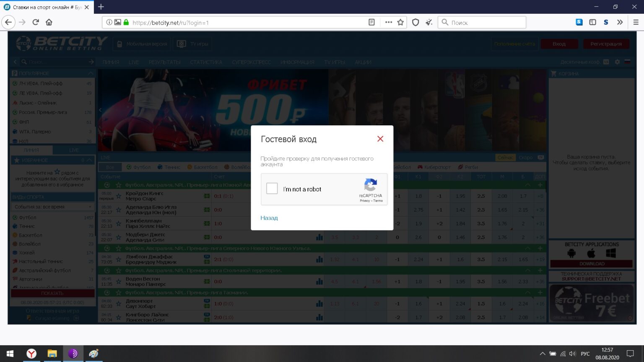This screenshot has width=644, height=362.
Task: Favorite Воден Вестон match star
Action: pos(119,281)
